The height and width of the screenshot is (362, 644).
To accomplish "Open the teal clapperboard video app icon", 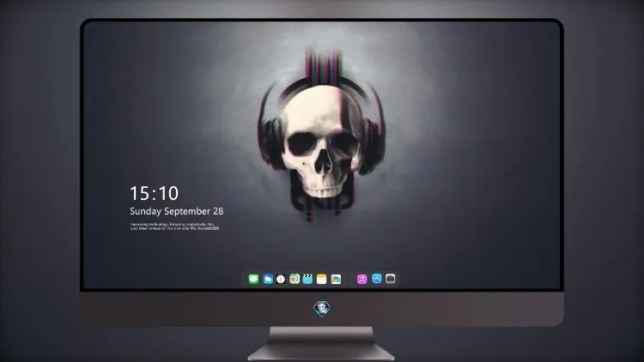I will pyautogui.click(x=307, y=279).
